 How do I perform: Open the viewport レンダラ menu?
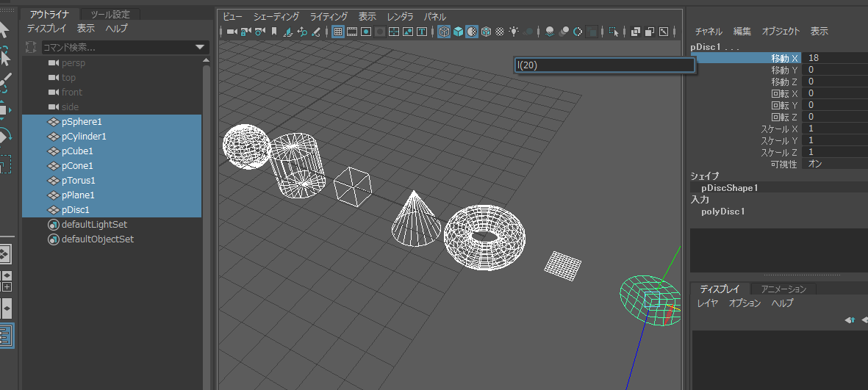click(x=400, y=17)
